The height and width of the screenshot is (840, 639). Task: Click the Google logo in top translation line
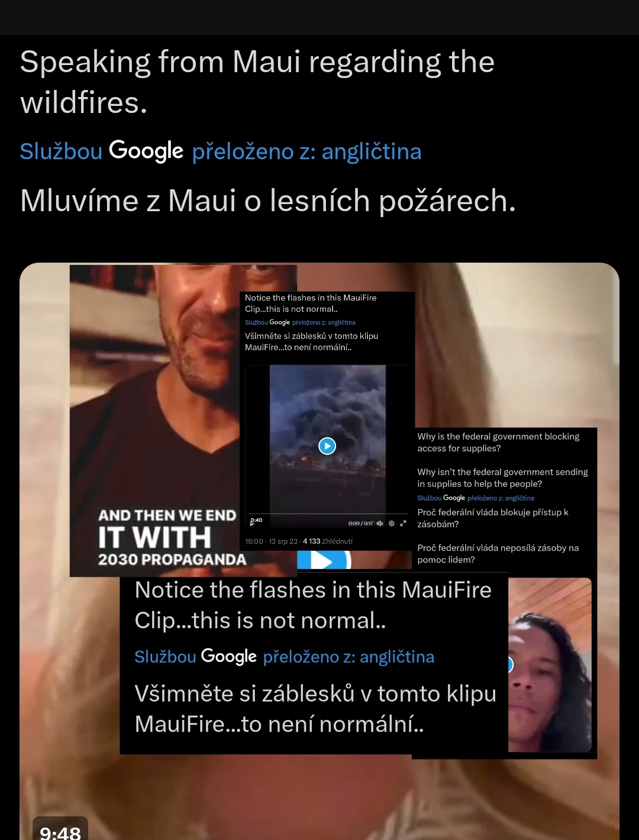point(146,151)
